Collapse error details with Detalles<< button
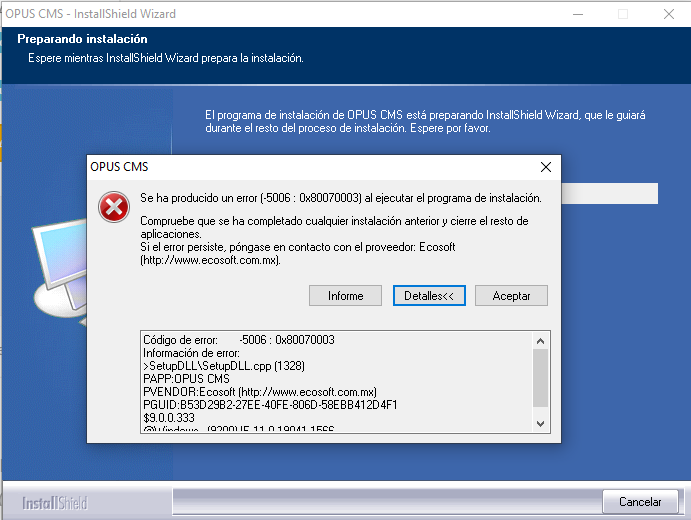 click(x=429, y=296)
